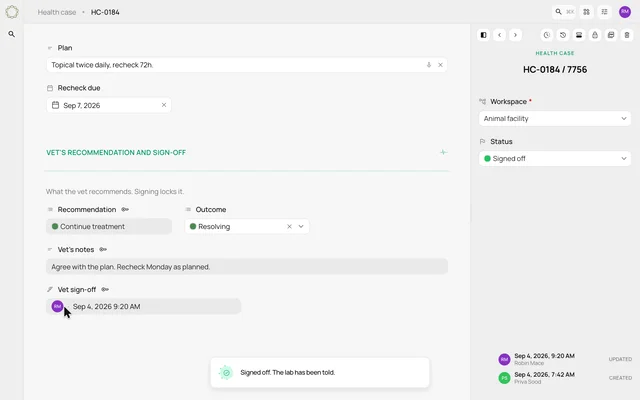Click key icon next to Vet sign-off
This screenshot has height=400, width=640.
105,289
